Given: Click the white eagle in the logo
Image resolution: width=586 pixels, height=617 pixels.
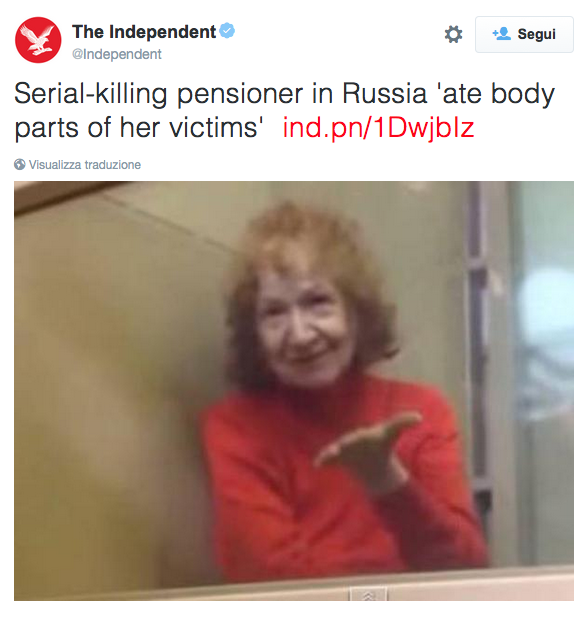Looking at the screenshot, I should point(38,40).
